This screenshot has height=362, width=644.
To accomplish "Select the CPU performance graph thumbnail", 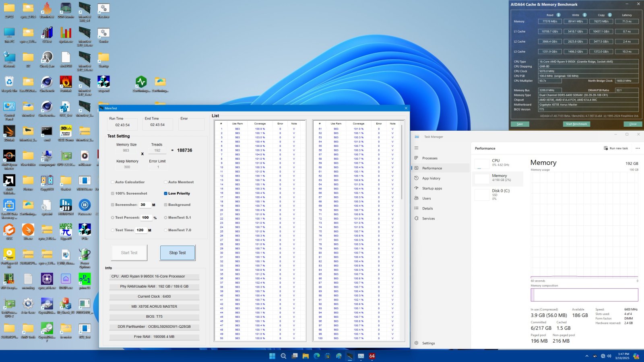I will coord(497,164).
